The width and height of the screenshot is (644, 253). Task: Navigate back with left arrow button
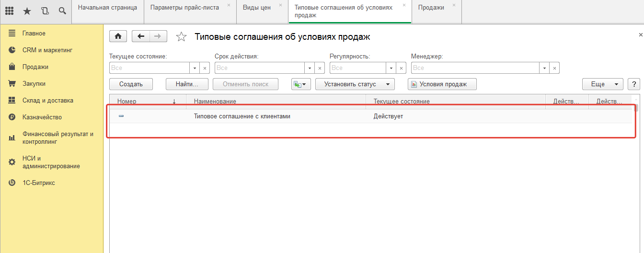coord(141,36)
